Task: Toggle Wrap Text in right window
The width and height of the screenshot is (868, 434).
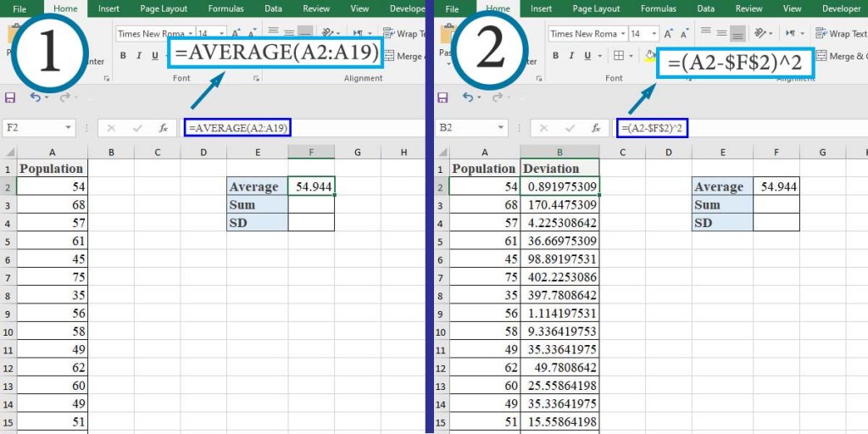Action: tap(842, 34)
